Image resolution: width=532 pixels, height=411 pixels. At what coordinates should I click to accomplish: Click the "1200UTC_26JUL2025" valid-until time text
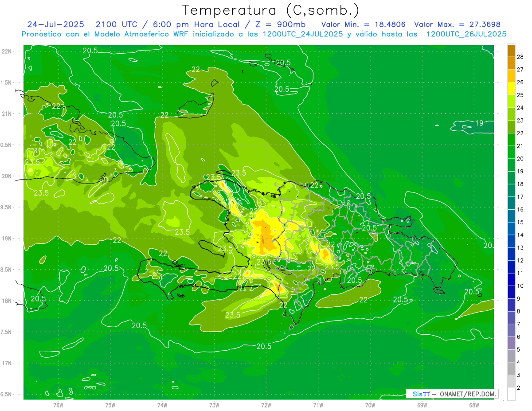point(466,34)
